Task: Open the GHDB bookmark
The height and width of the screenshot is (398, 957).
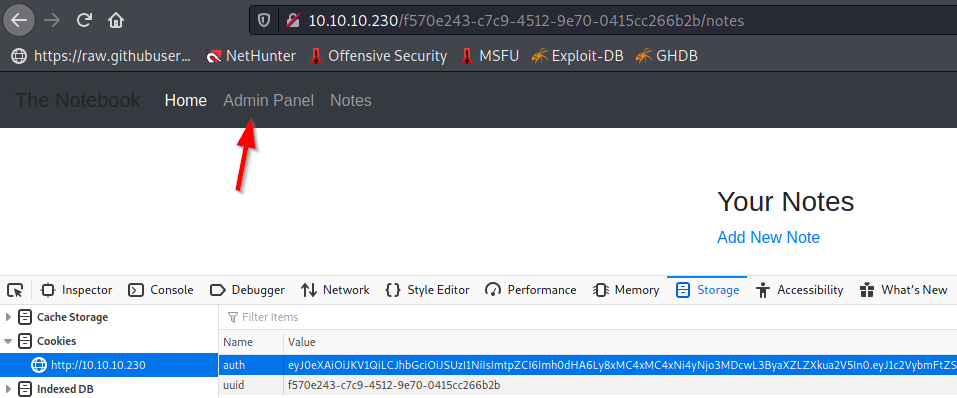Action: pos(666,56)
